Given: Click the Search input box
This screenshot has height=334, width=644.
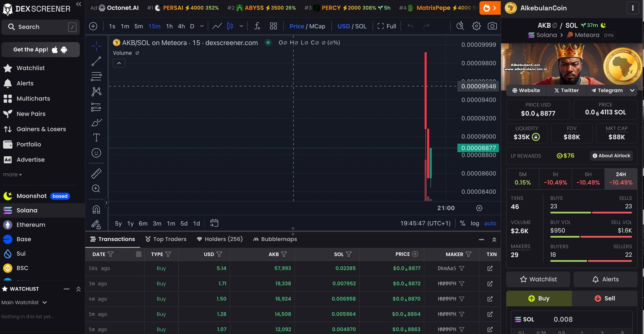Looking at the screenshot, I should pos(41,27).
